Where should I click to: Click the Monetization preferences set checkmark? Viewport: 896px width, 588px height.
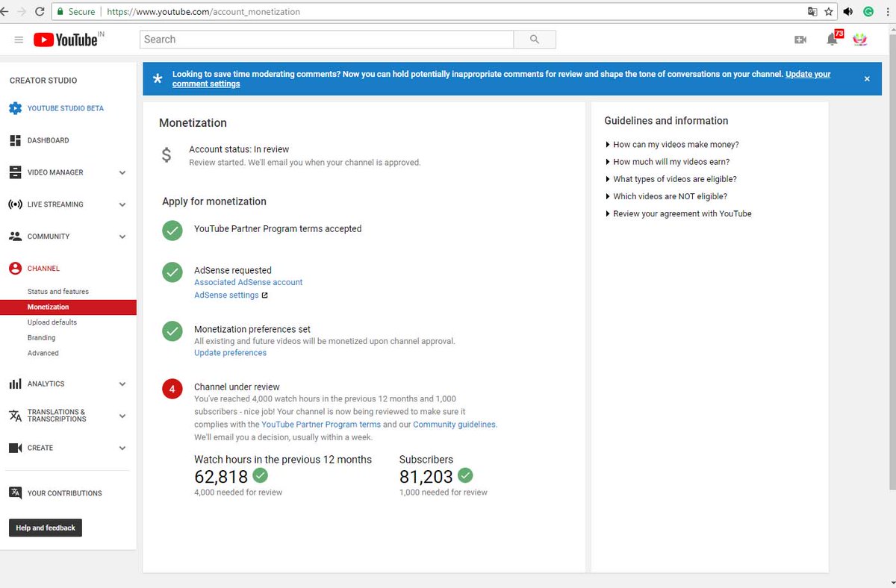[172, 331]
